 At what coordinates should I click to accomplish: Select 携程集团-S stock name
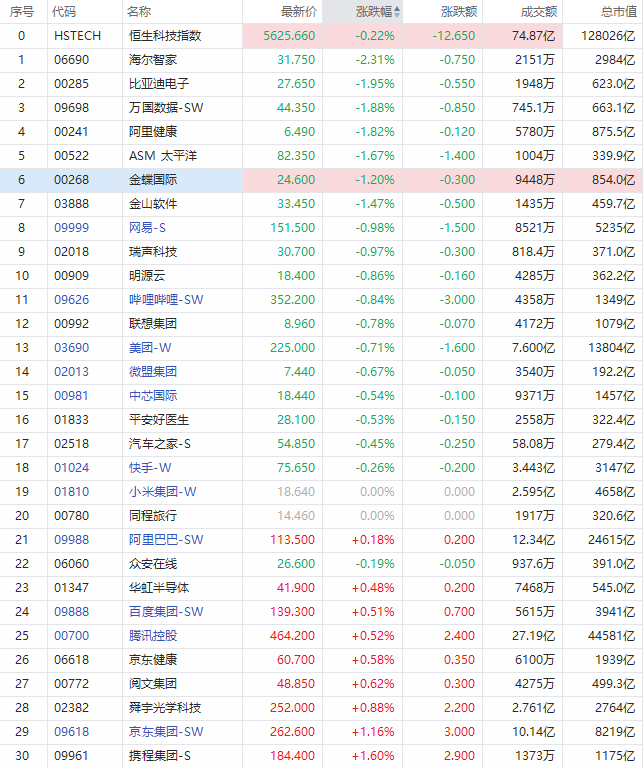point(160,756)
